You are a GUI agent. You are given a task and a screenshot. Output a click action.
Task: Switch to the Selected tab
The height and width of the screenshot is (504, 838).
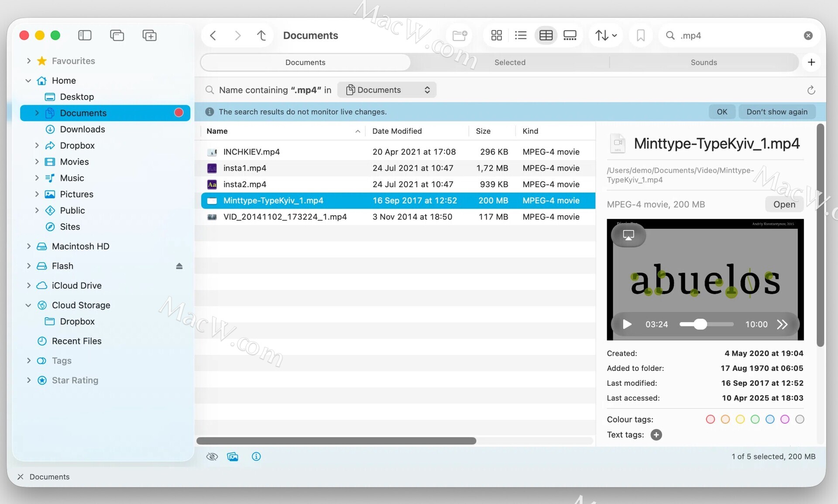[x=510, y=62]
